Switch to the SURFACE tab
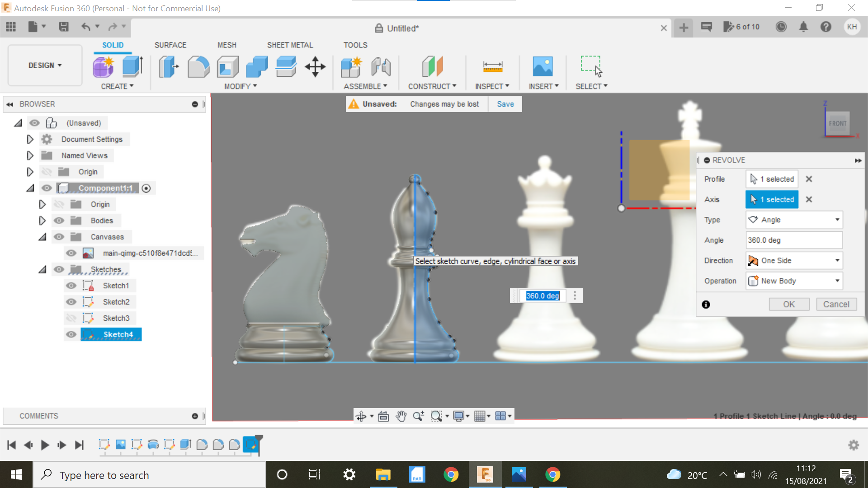868x488 pixels. click(x=170, y=45)
